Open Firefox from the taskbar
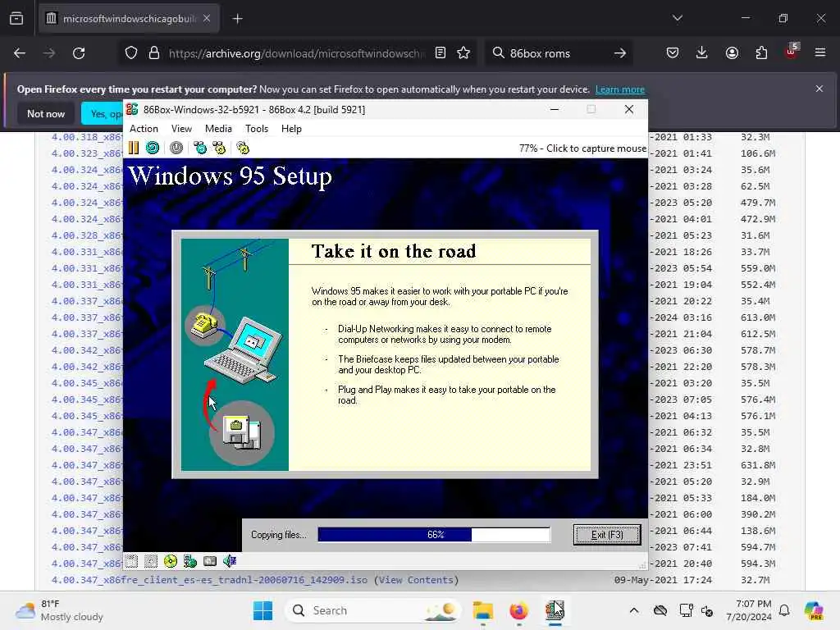The height and width of the screenshot is (630, 840). 518,610
